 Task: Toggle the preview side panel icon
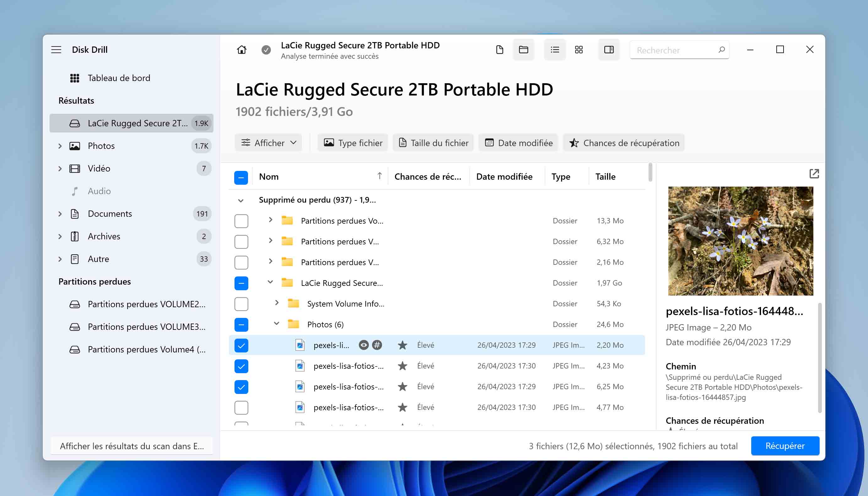(x=609, y=50)
